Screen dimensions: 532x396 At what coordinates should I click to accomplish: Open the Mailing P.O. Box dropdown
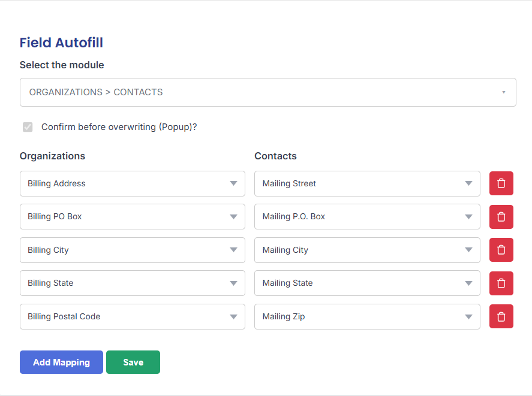point(368,217)
